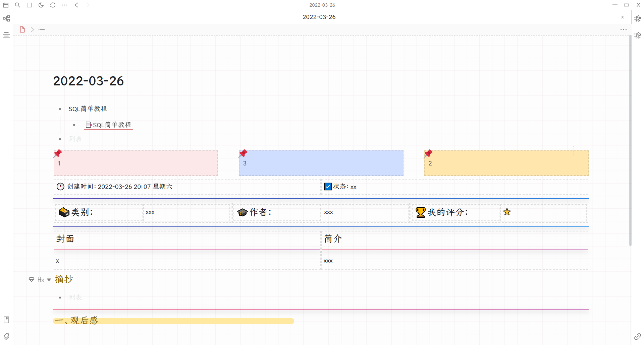This screenshot has width=644, height=345.
Task: Open the daily note calendar icon
Action: point(6,5)
